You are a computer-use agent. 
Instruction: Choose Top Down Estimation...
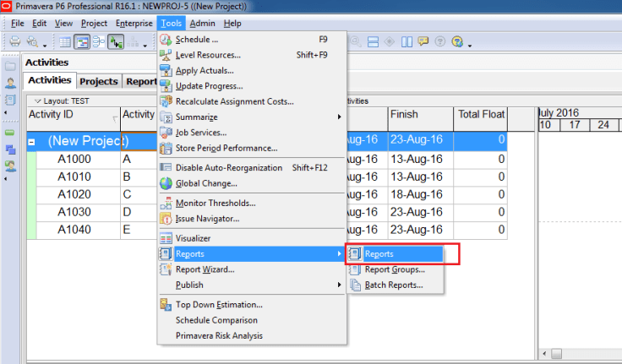(x=252, y=305)
